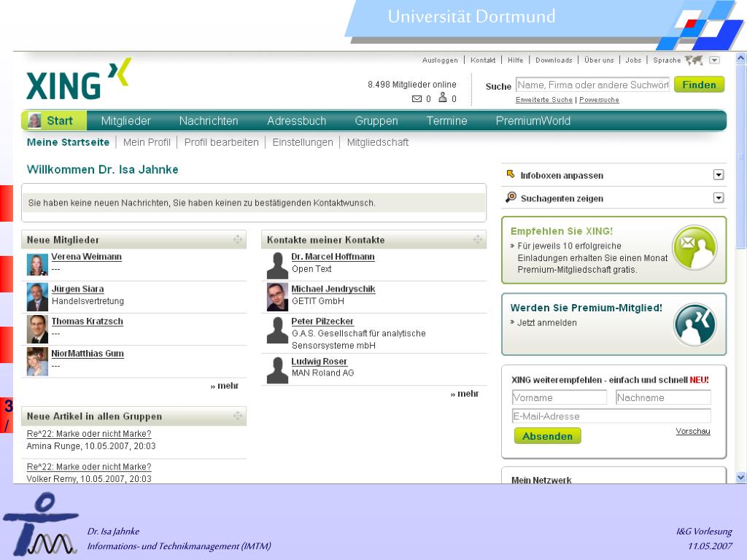Open NiorMatthias Gum's profile photo
747x560 pixels.
[x=37, y=362]
